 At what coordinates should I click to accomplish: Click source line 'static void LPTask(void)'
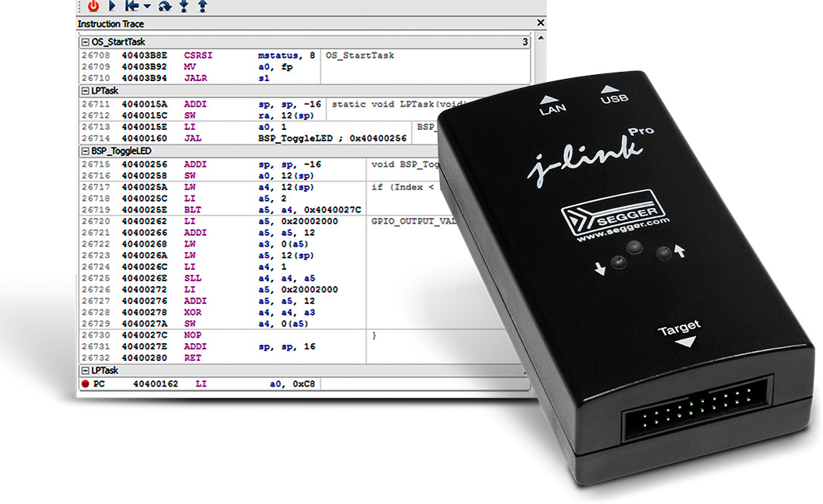pyautogui.click(x=399, y=104)
